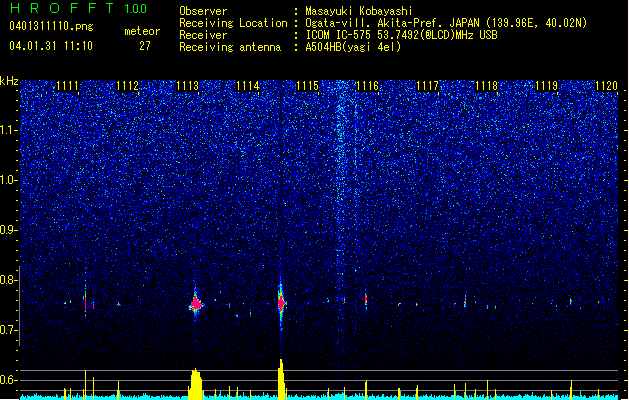629x400 pixels.
Task: Click the date stamp 04.01.31 11:10
Action: click(x=51, y=46)
